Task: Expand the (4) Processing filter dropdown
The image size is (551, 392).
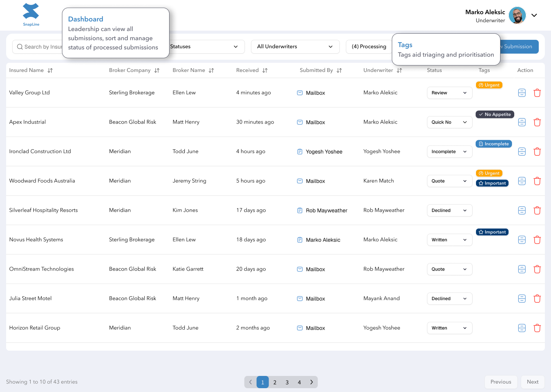Action: [x=369, y=46]
